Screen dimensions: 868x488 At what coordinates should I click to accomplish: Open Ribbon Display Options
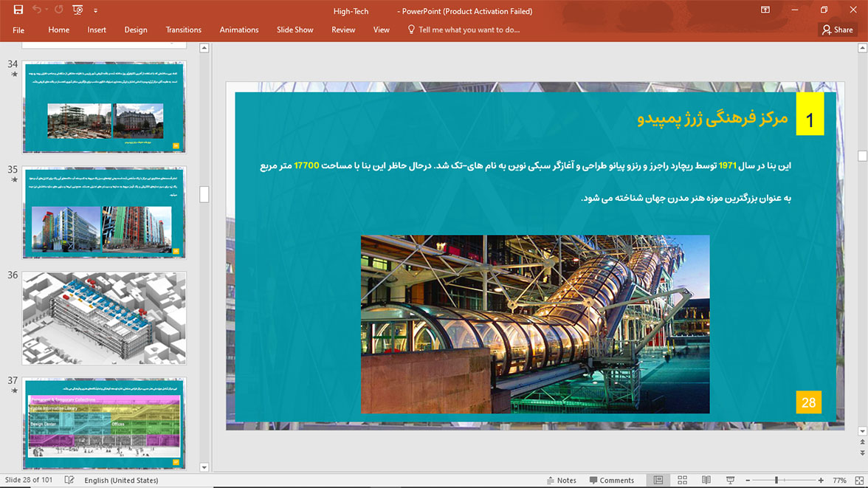click(765, 10)
